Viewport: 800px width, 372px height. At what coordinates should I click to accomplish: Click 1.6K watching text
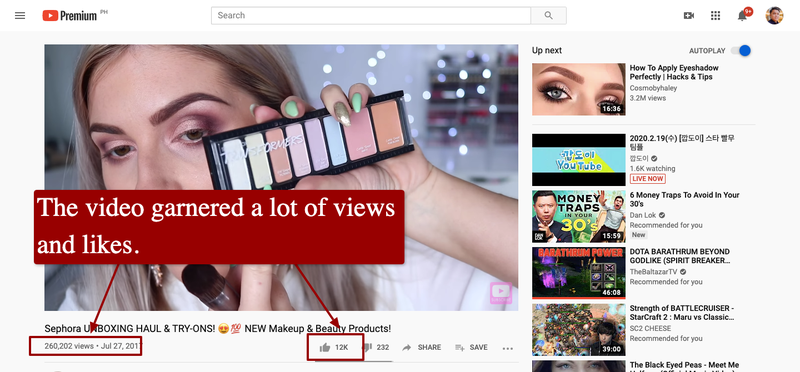[653, 168]
